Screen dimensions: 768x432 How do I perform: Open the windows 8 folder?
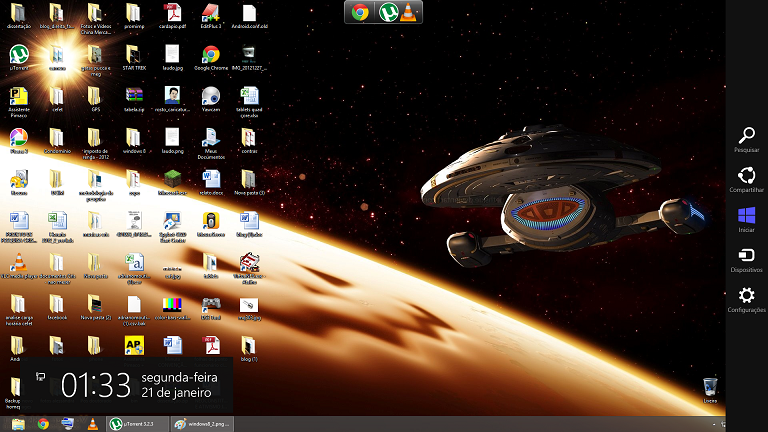[134, 141]
